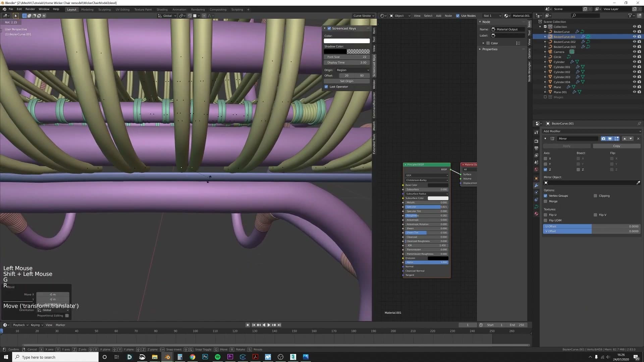This screenshot has height=362, width=644.
Task: Open the Windows Start menu
Action: tap(6, 357)
